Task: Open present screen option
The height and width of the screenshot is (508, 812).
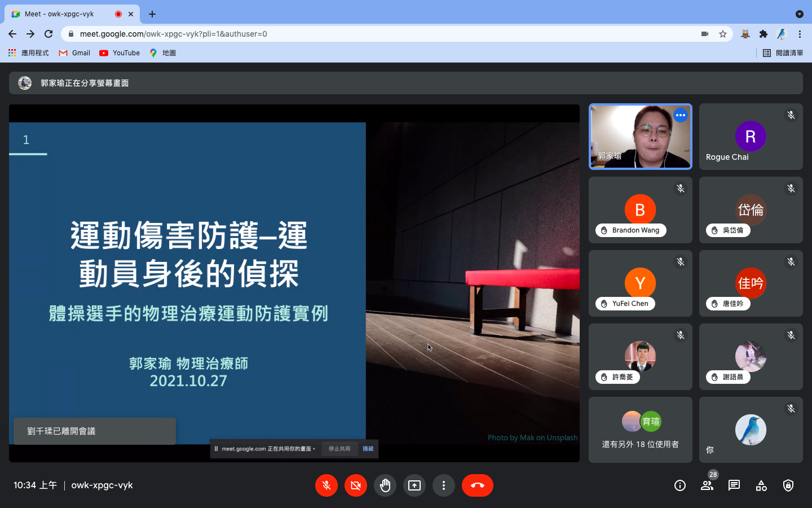Action: click(x=414, y=485)
